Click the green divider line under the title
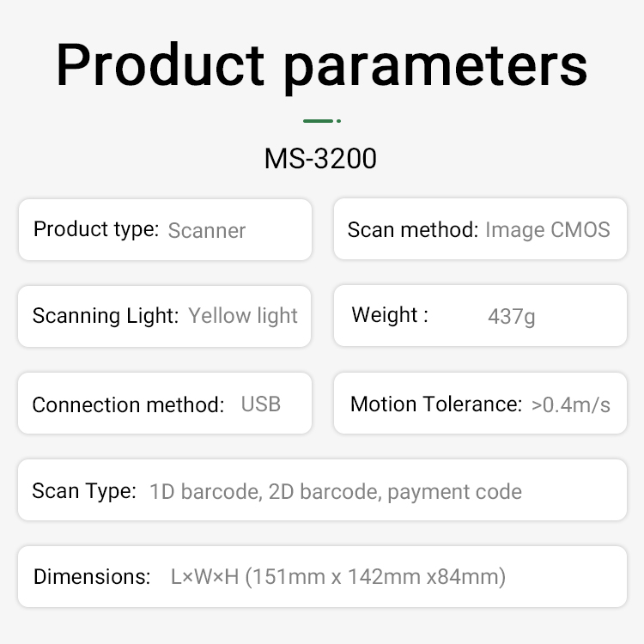 (x=318, y=121)
